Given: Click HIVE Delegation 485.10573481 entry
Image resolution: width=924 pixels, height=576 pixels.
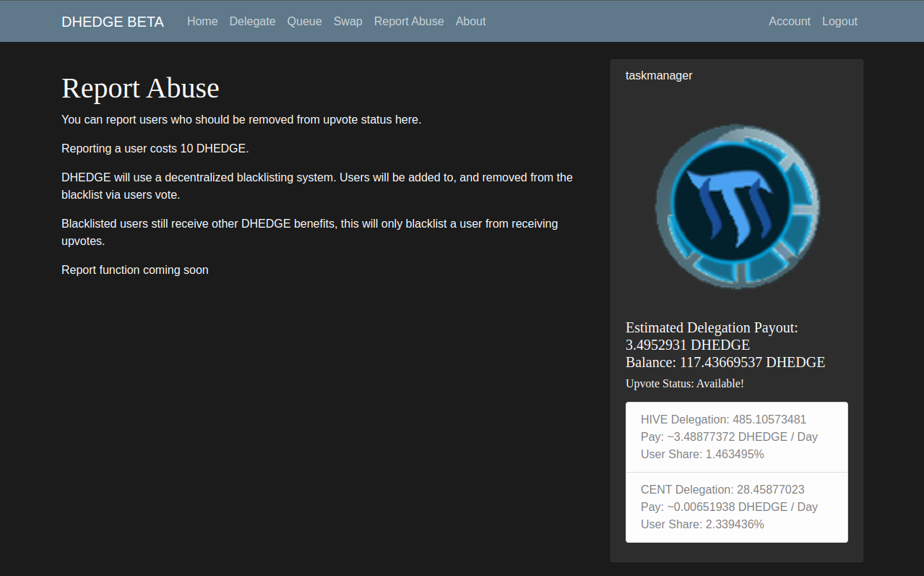Looking at the screenshot, I should 723,419.
